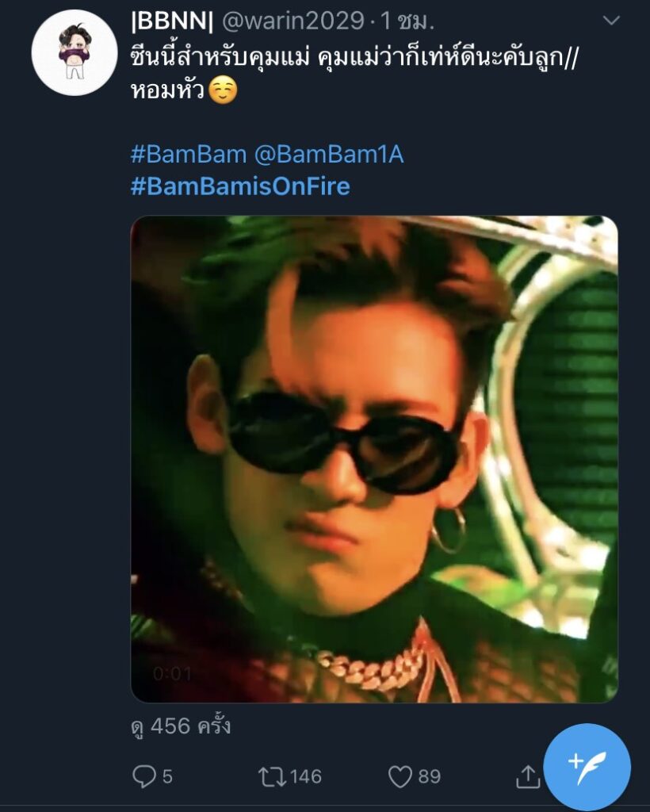Open the #BamBam hashtag link

point(180,154)
